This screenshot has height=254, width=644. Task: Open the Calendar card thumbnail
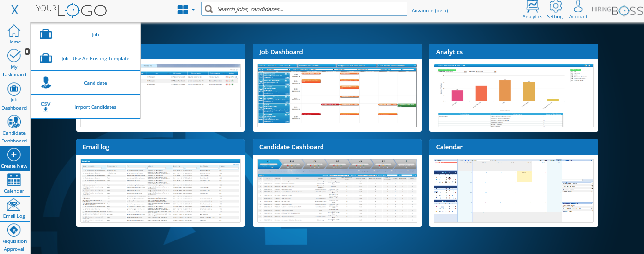(514, 190)
